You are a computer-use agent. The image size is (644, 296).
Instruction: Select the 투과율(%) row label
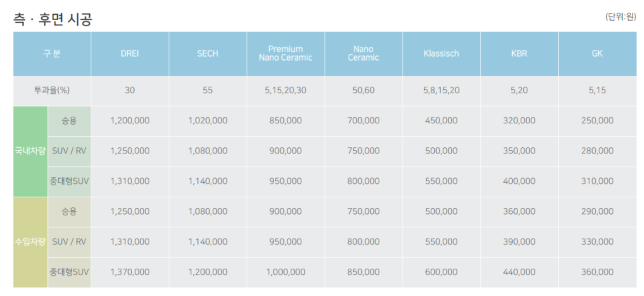click(x=52, y=91)
